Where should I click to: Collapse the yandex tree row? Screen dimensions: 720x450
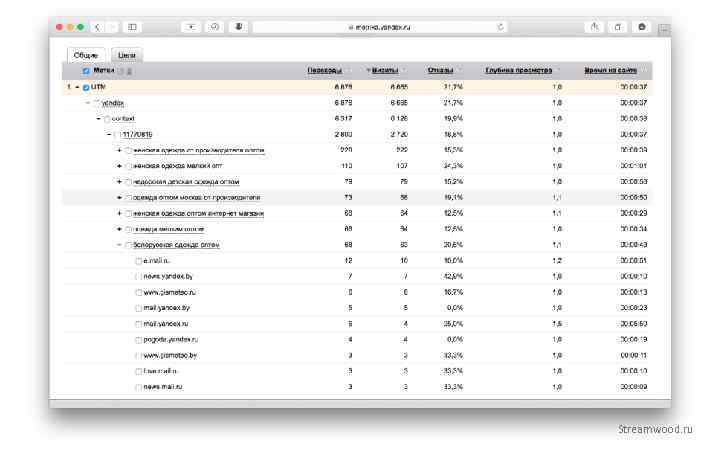coord(88,103)
